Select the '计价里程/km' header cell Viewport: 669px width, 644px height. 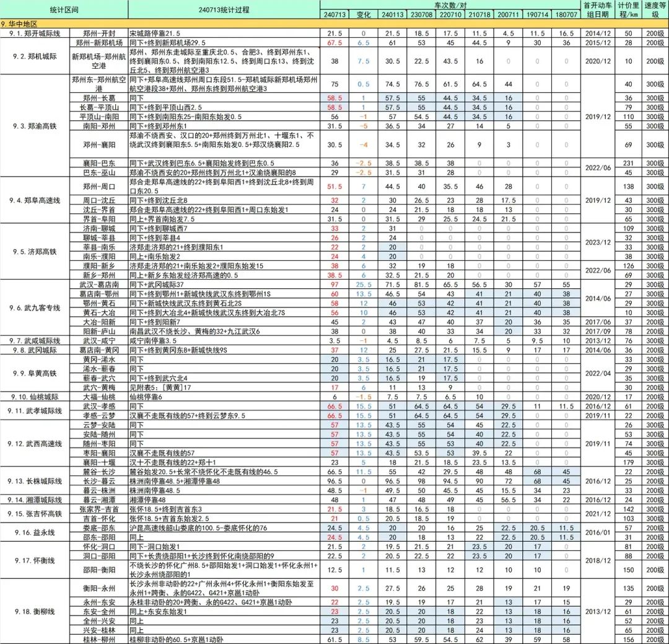(628, 9)
